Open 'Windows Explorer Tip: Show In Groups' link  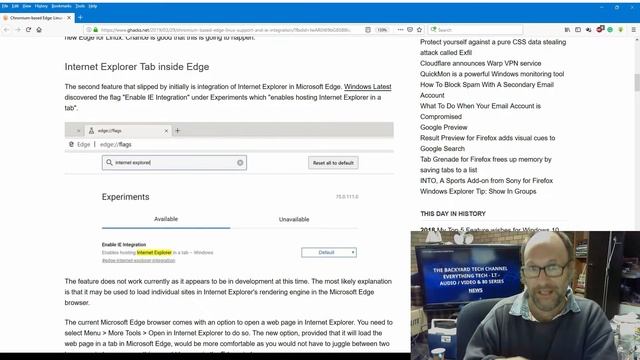click(478, 191)
